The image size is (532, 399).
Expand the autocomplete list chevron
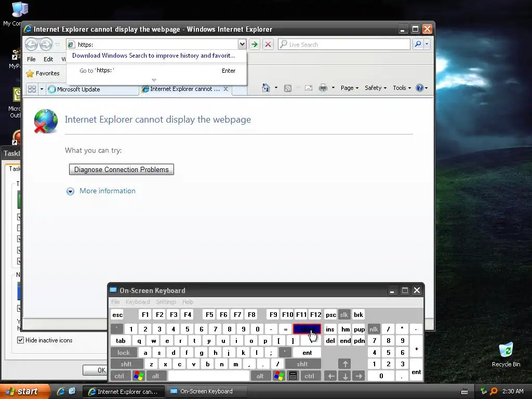(x=154, y=80)
